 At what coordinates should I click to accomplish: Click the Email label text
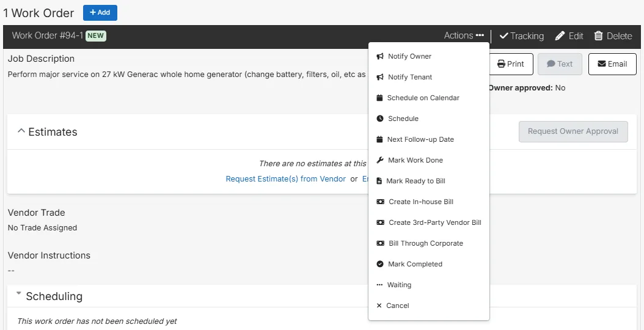[x=617, y=64]
